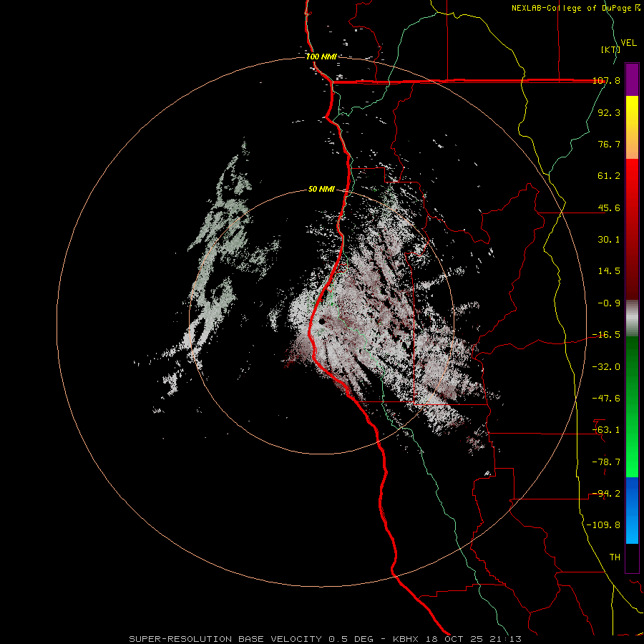Viewport: 644px width, 644px height.
Task: Select the 107.8 value on velocity scale
Action: click(x=607, y=80)
